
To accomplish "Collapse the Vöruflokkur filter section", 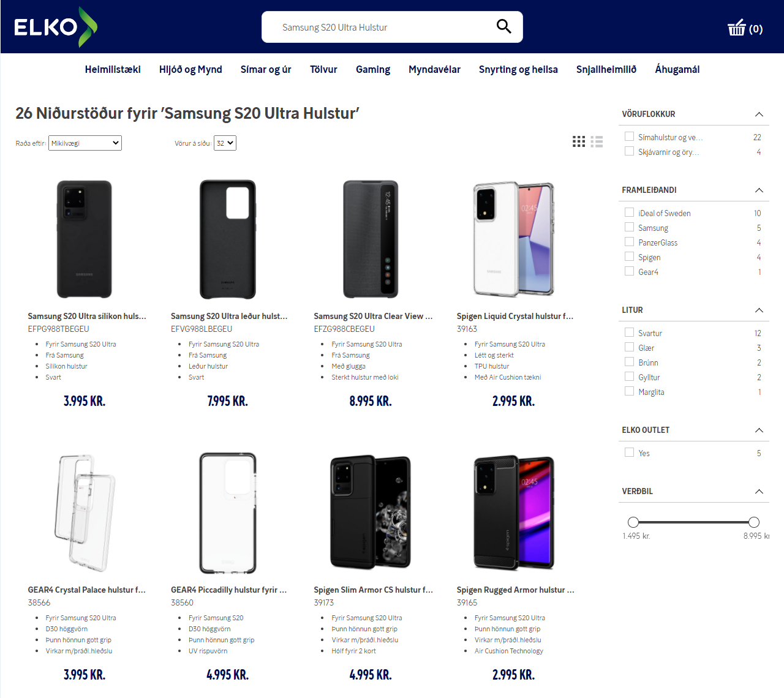I will (x=759, y=114).
